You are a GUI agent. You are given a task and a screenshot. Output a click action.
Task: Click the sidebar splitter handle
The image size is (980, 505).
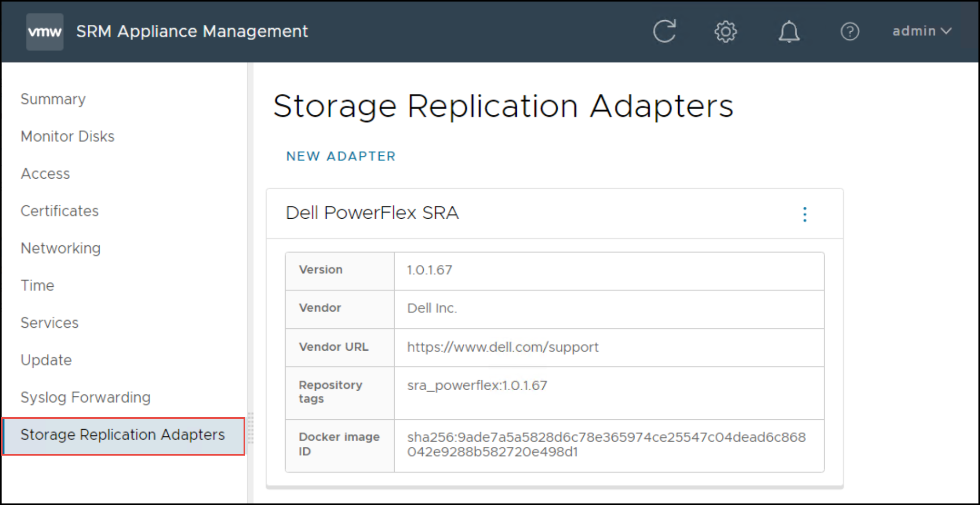point(251,428)
